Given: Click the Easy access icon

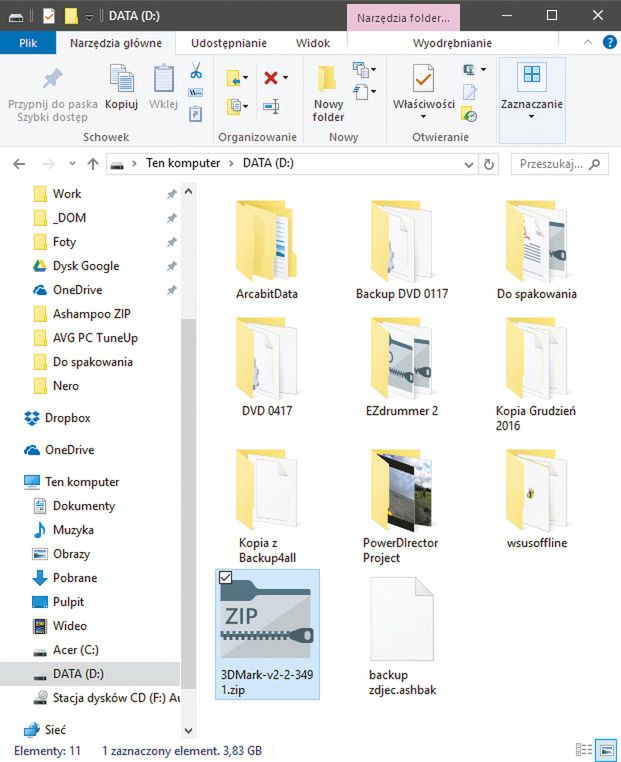Looking at the screenshot, I should click(361, 91).
